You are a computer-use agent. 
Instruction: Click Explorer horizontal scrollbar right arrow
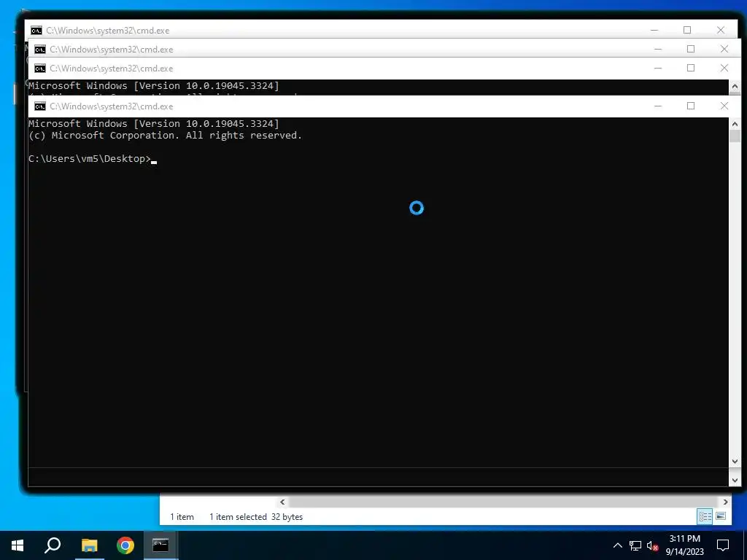pos(725,502)
